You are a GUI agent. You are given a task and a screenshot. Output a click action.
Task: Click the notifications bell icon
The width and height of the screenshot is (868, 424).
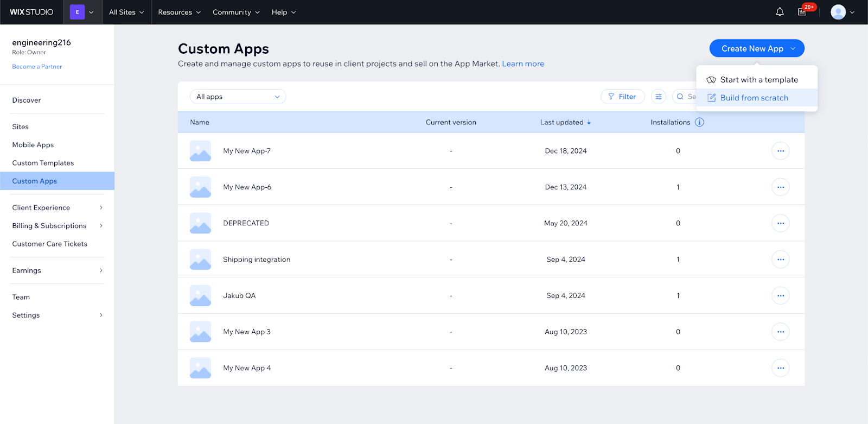[x=780, y=12]
